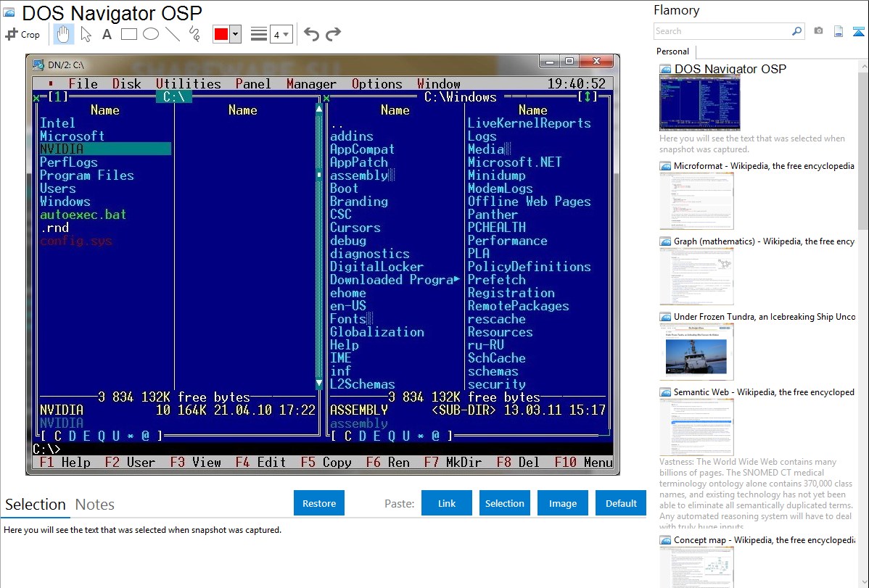Open the annotation color dropdown arrow
Image resolution: width=869 pixels, height=588 pixels.
click(236, 34)
